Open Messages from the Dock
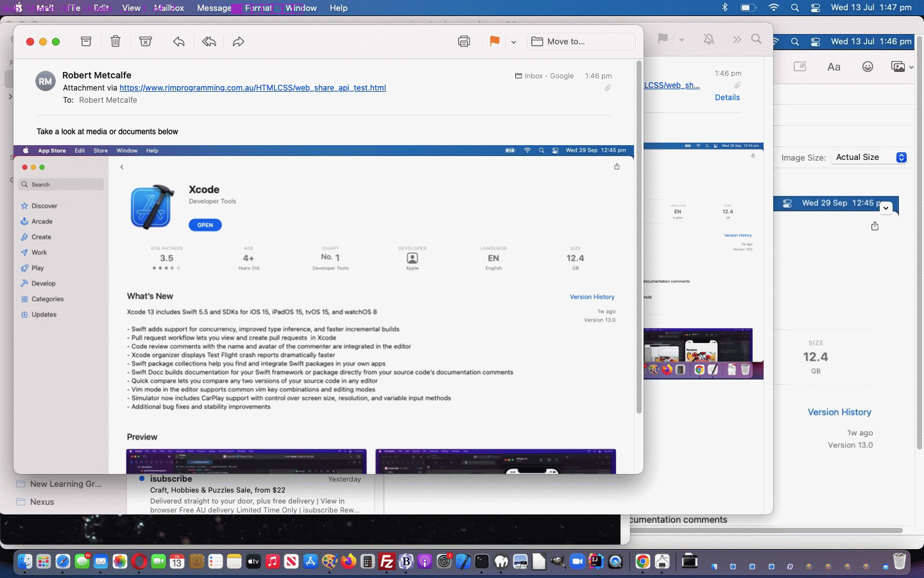Screen dimensions: 924x578 tap(82, 561)
